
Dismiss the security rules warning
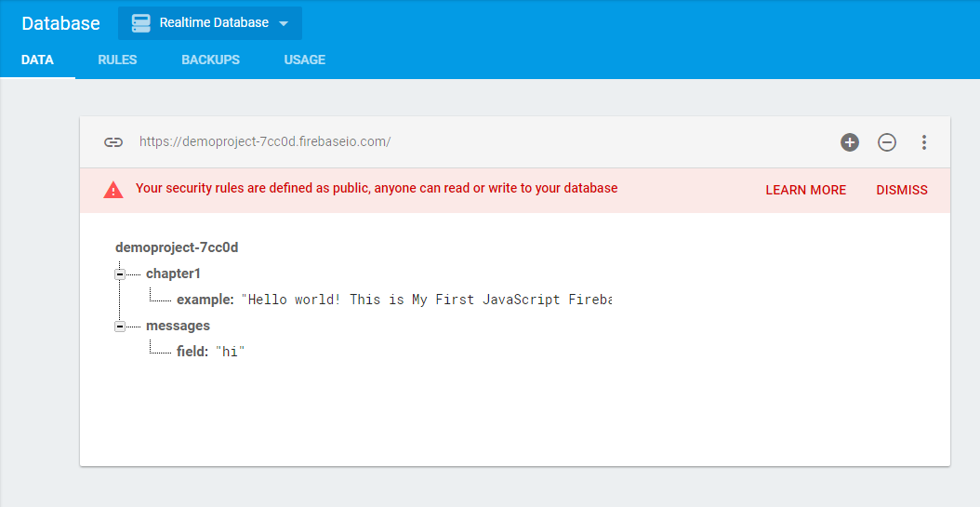click(902, 190)
